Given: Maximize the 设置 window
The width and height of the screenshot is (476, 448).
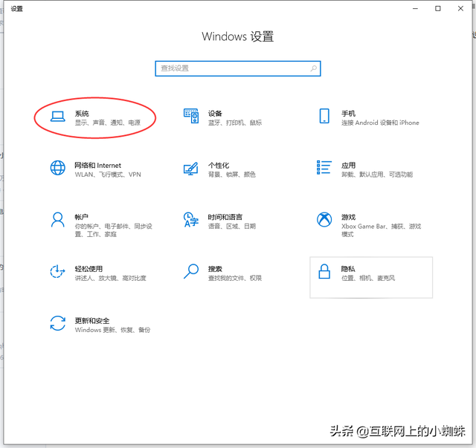Looking at the screenshot, I should [438, 8].
